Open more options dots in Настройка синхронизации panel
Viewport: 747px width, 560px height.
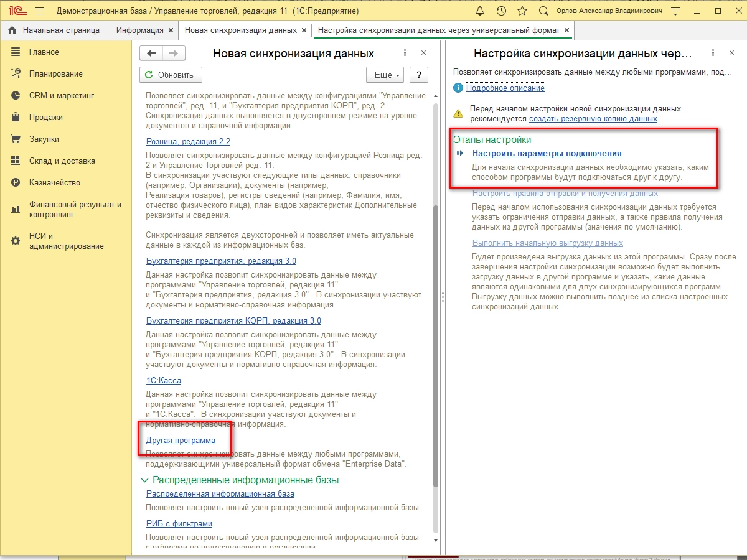point(713,54)
